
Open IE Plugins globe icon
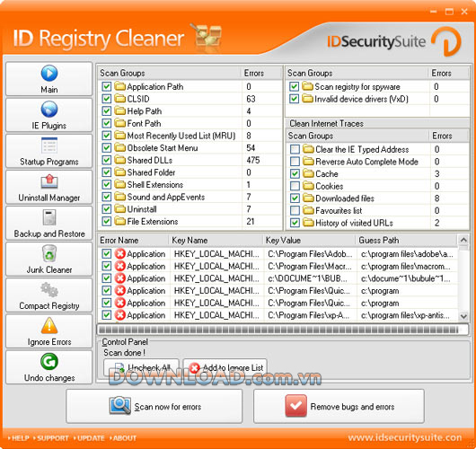pos(49,110)
